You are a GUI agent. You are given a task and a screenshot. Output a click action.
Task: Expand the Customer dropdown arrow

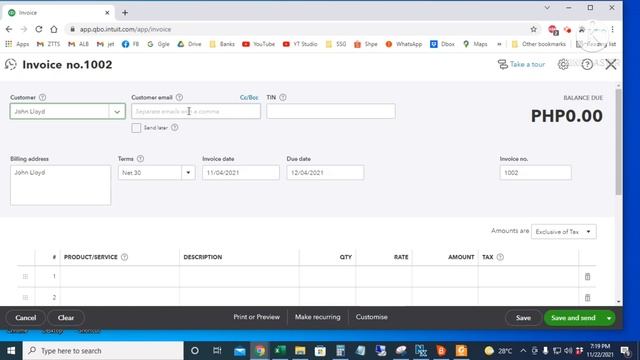pos(117,111)
